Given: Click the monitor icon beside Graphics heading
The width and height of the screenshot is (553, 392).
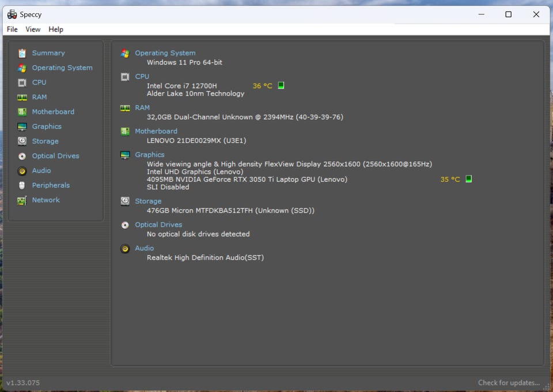Looking at the screenshot, I should pos(125,155).
